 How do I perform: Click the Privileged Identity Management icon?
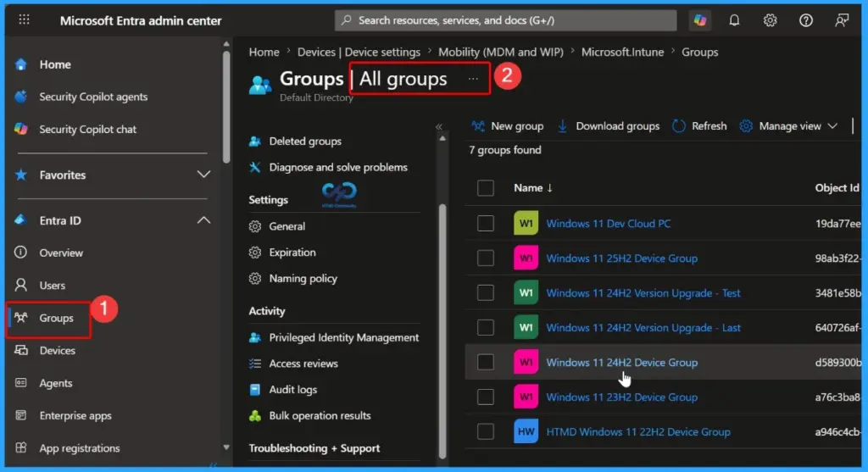[x=254, y=337]
